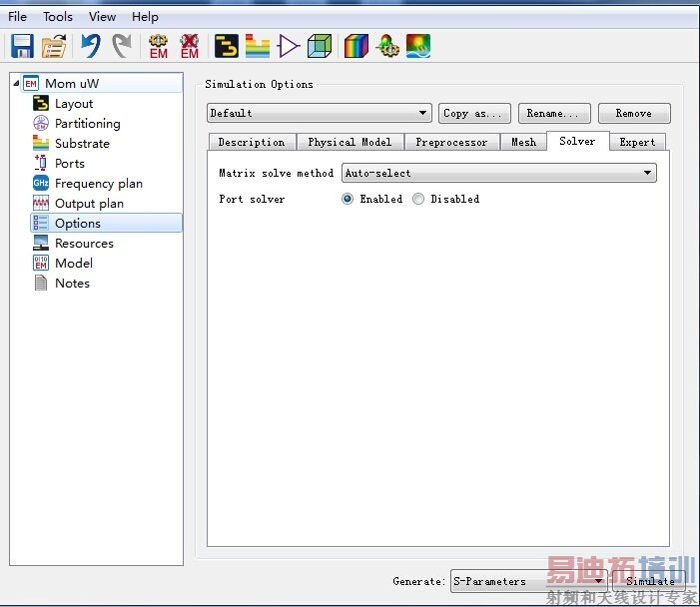Open 3D preview green cube icon
This screenshot has height=607, width=700.
[320, 46]
